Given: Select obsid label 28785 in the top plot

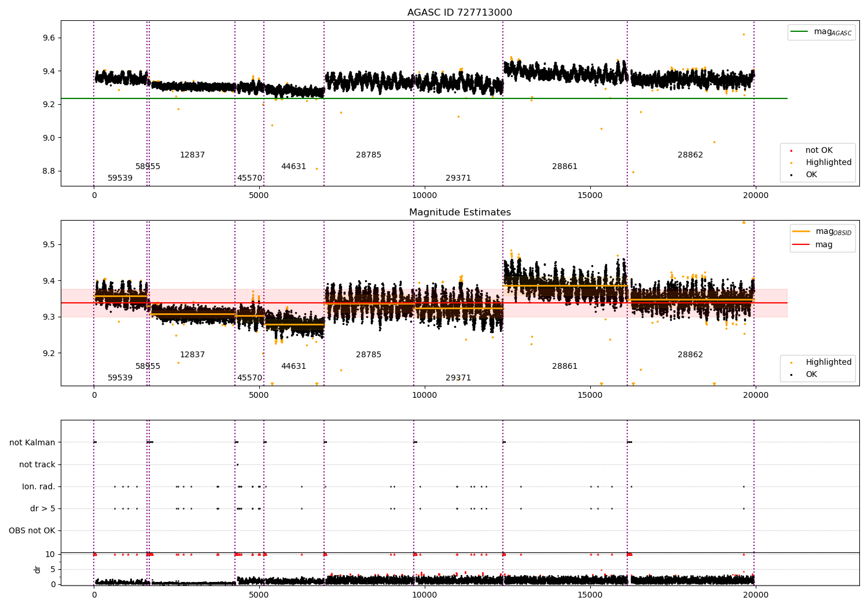Looking at the screenshot, I should (369, 155).
